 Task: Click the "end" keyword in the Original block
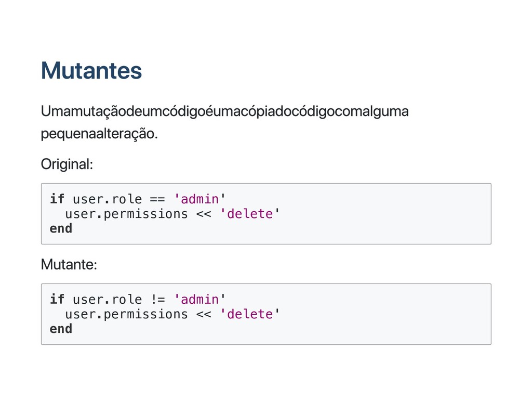pos(61,228)
